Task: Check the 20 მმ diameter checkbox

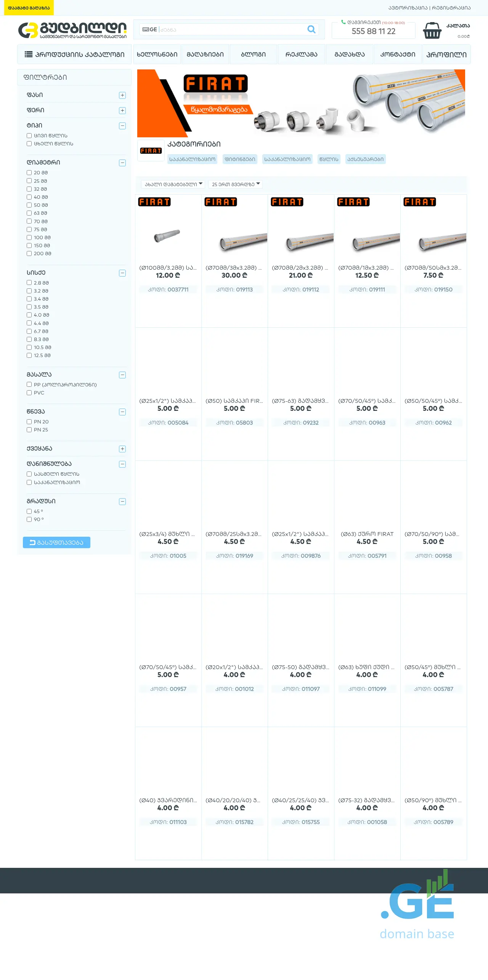Action: (x=29, y=173)
